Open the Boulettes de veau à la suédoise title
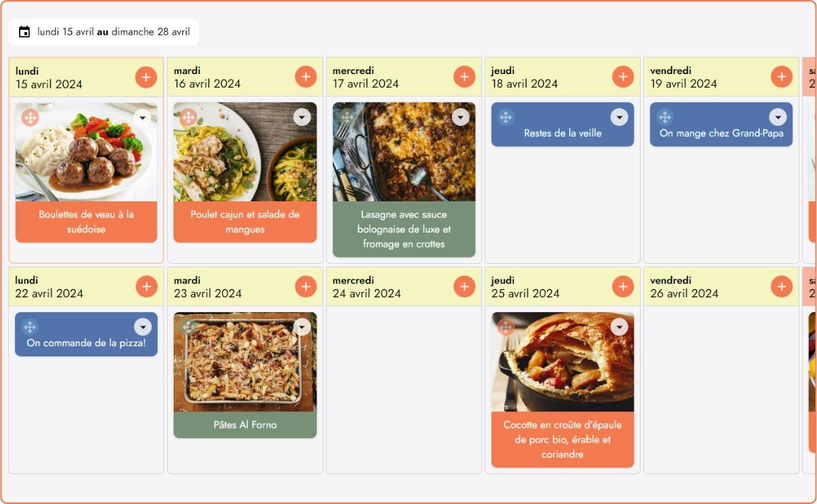The image size is (817, 504). point(86,222)
